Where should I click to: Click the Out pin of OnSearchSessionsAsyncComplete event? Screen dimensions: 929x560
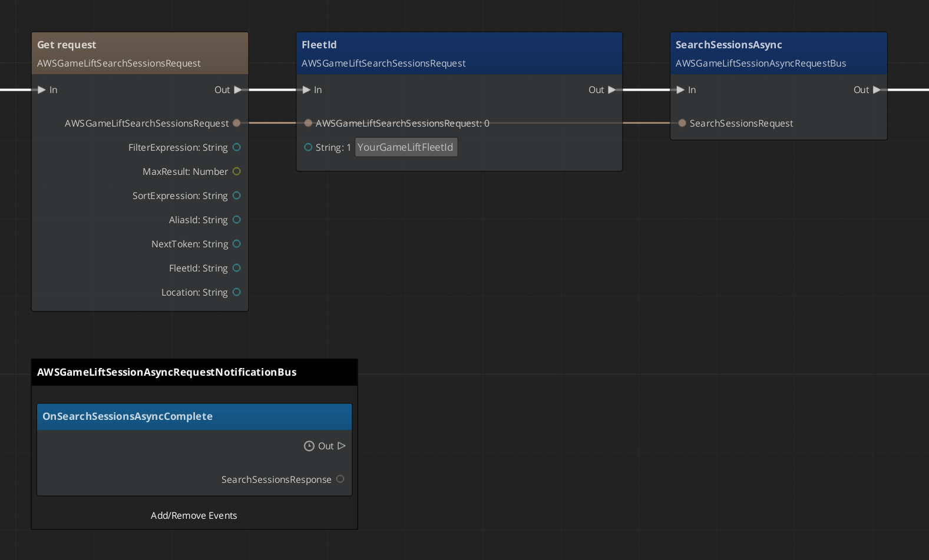tap(341, 446)
